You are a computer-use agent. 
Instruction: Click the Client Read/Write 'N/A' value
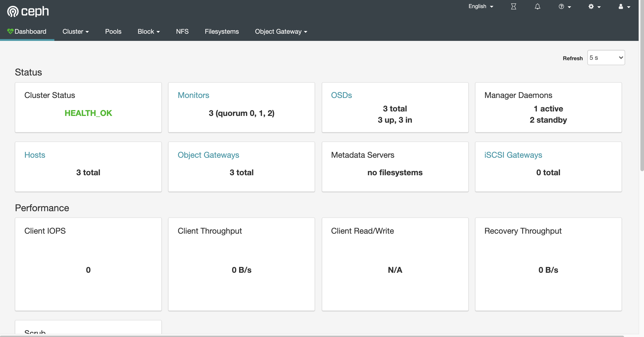[x=395, y=270]
